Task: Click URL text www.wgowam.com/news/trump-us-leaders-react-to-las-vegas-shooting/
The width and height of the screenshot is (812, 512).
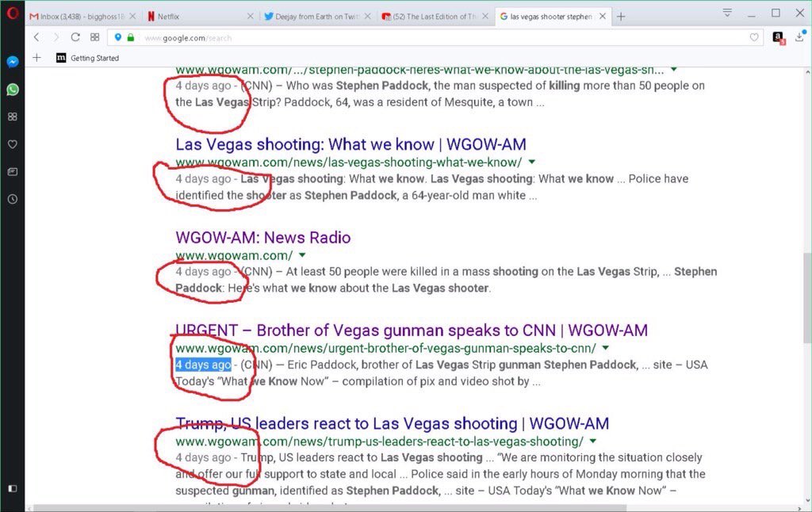Action: 379,441
